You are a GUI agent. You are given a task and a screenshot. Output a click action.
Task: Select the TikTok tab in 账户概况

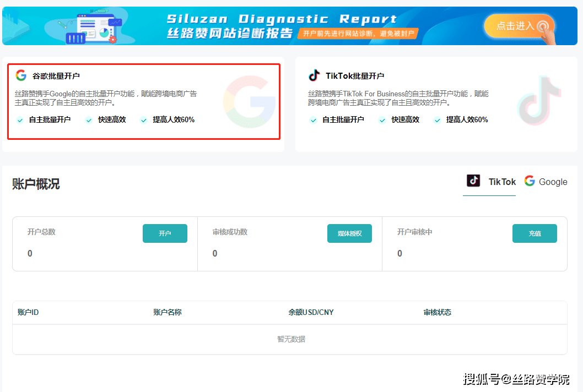coord(489,181)
